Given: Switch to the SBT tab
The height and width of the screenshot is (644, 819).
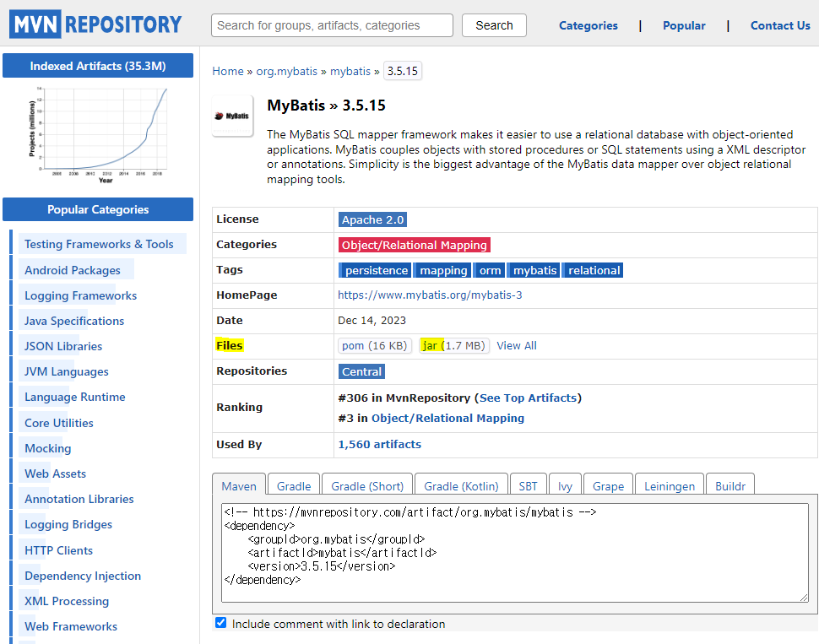Looking at the screenshot, I should point(528,485).
